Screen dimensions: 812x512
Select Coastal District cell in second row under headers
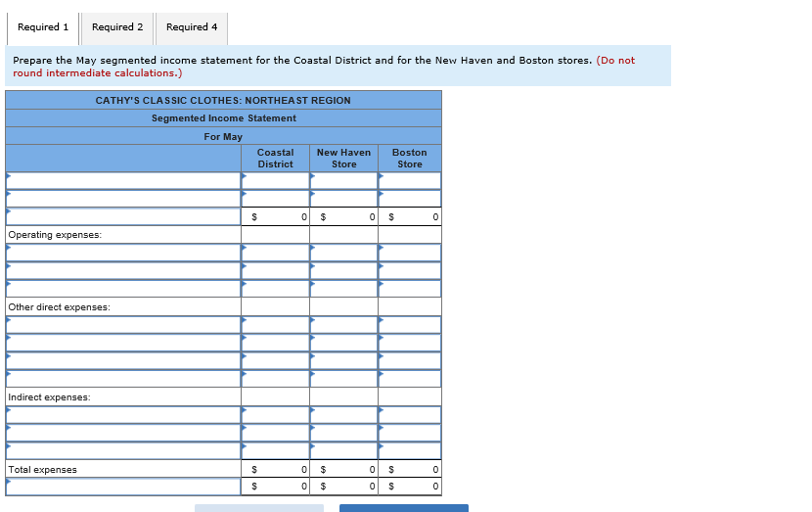click(276, 199)
